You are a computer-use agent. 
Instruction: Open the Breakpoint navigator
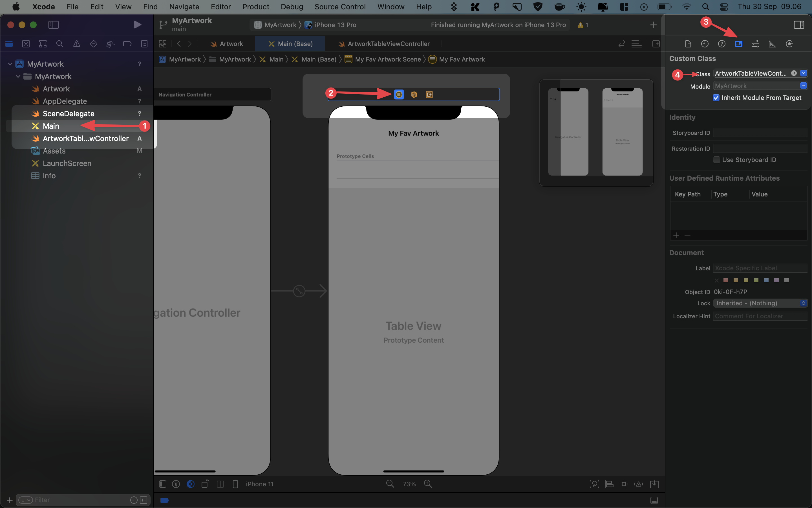[x=127, y=44]
